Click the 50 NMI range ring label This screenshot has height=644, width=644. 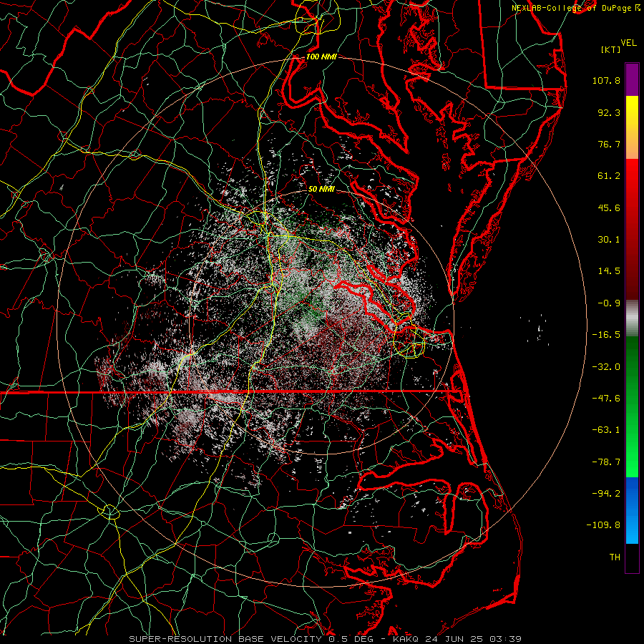[321, 189]
